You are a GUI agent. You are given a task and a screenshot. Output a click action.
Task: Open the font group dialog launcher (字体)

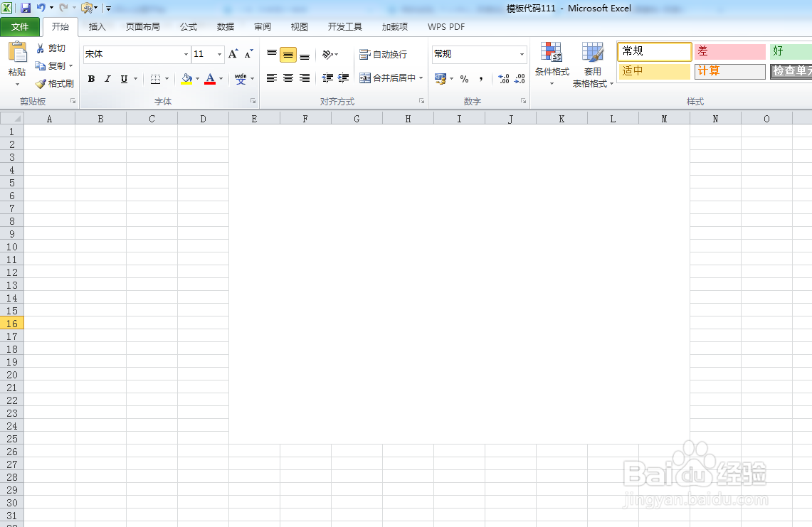253,101
